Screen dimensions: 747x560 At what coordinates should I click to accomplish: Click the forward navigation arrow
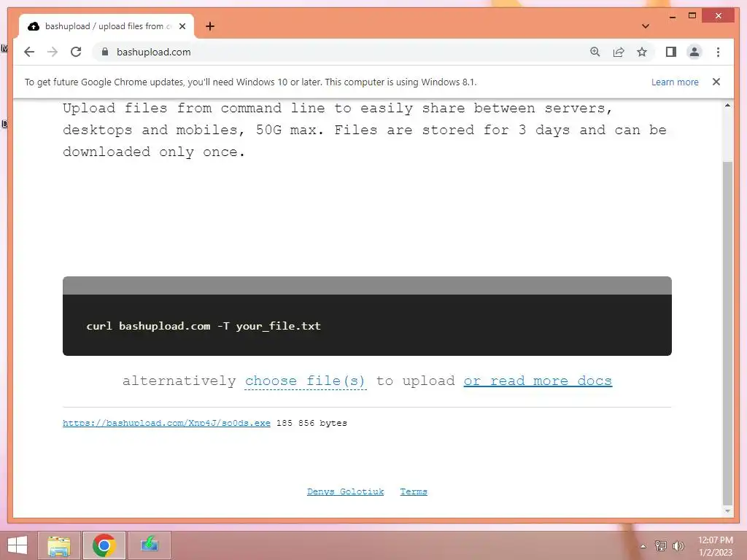(x=53, y=52)
